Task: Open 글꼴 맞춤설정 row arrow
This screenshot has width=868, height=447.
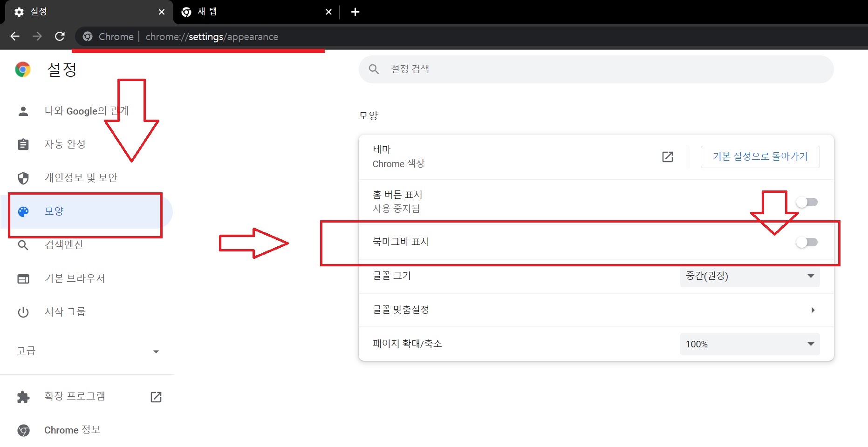Action: [x=813, y=310]
